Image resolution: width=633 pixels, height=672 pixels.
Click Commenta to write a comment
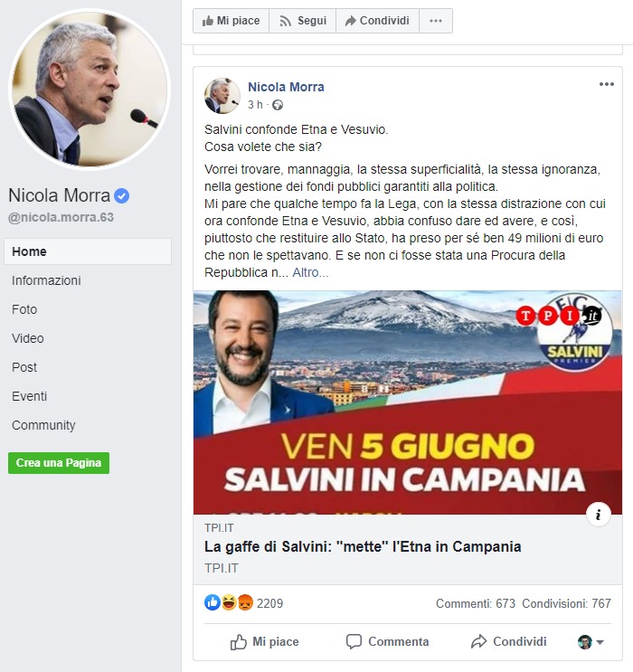pos(387,641)
